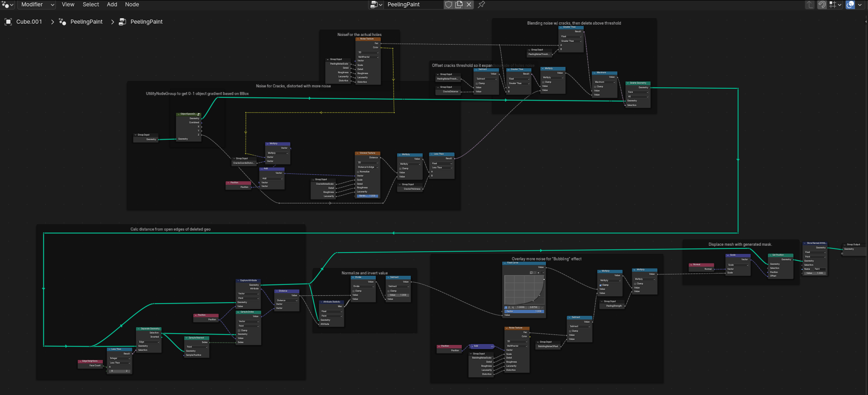
Task: Open the editor type selector icon
Action: click(x=6, y=5)
